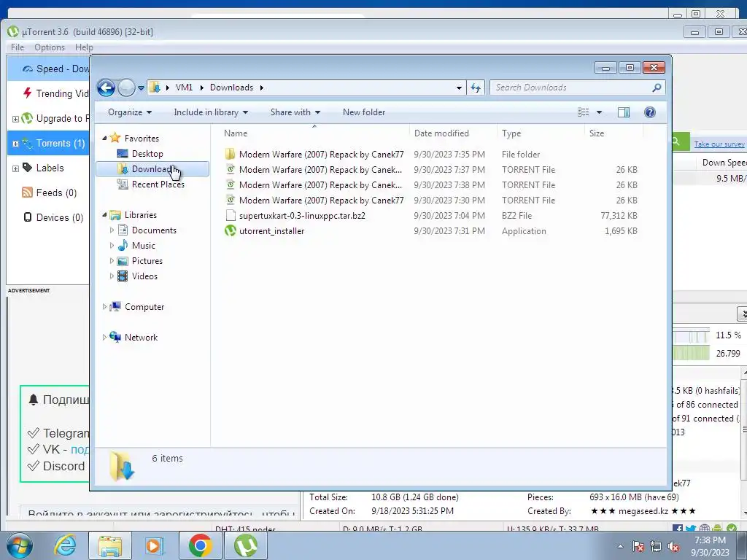Image resolution: width=747 pixels, height=560 pixels.
Task: Open the Organize menu
Action: (x=130, y=112)
